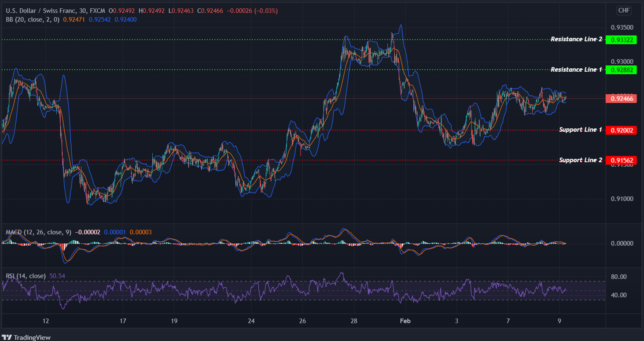Click the Feb label on the time axis
644x341 pixels.
pos(405,321)
